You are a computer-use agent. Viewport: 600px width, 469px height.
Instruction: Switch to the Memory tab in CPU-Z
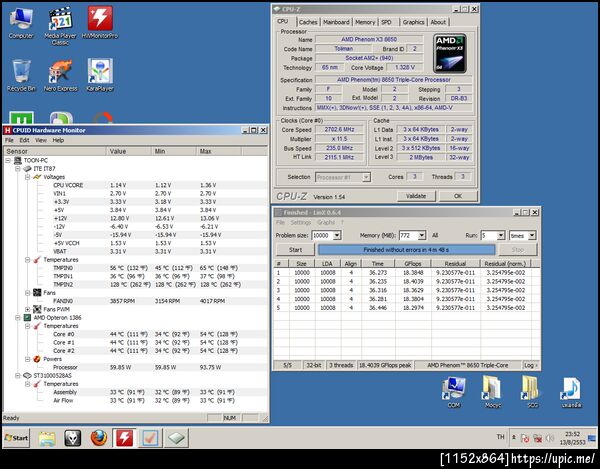click(x=365, y=21)
